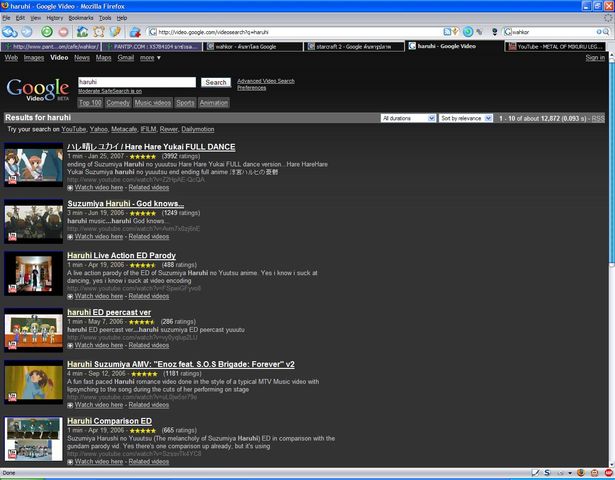
Task: Click the haruhi ED peercast ver thumbnail
Action: tap(33, 330)
